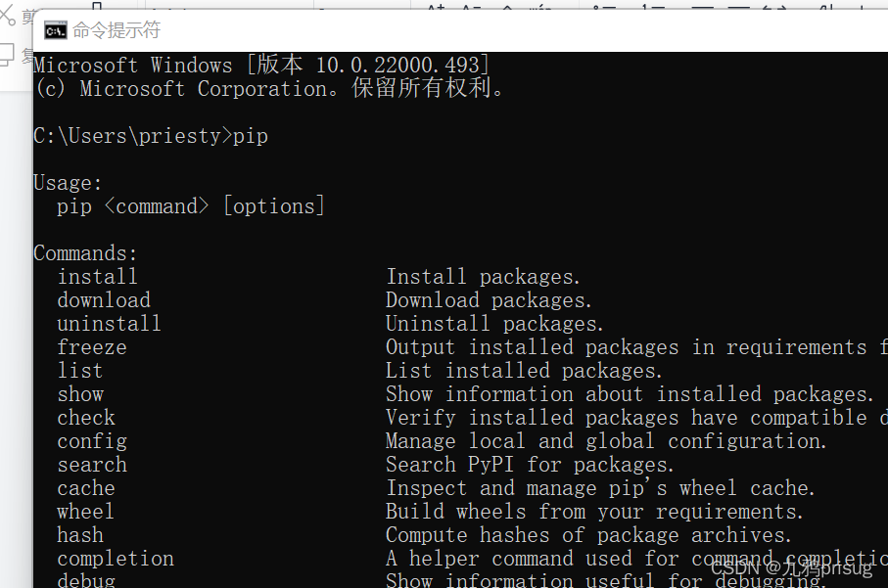Click the 'config' command name
Viewport: 888px width, 588px height.
pos(92,441)
